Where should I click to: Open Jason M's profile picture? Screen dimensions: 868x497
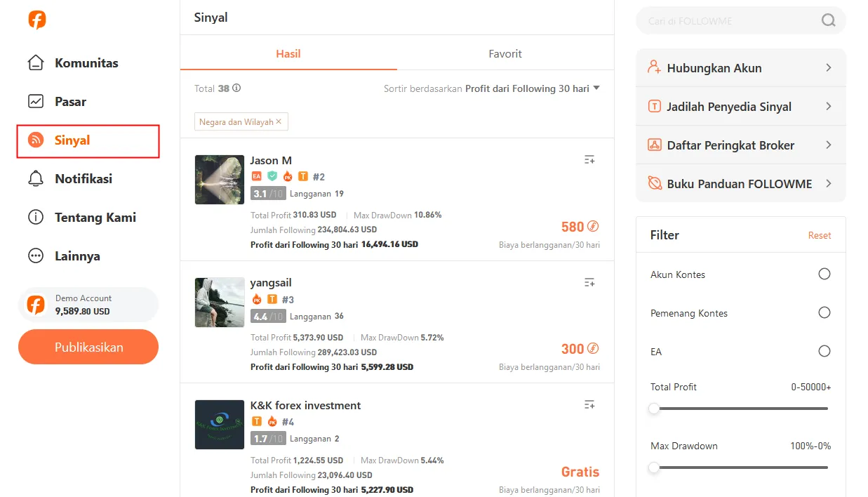220,180
